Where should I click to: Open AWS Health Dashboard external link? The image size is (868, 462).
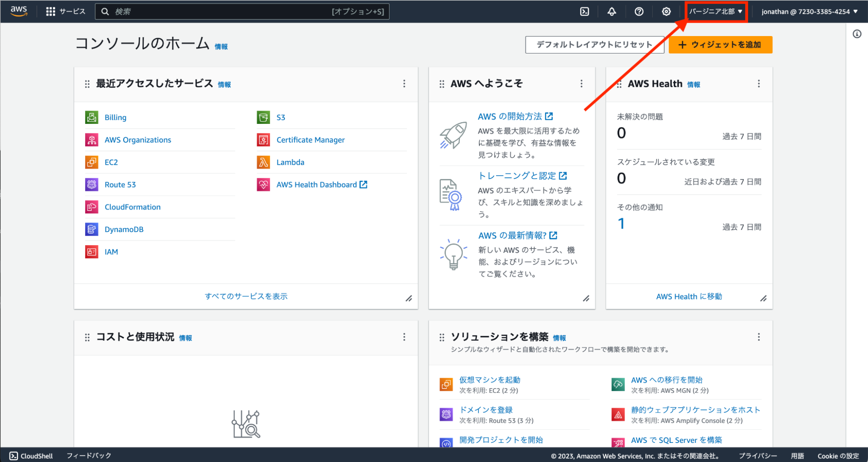point(322,184)
